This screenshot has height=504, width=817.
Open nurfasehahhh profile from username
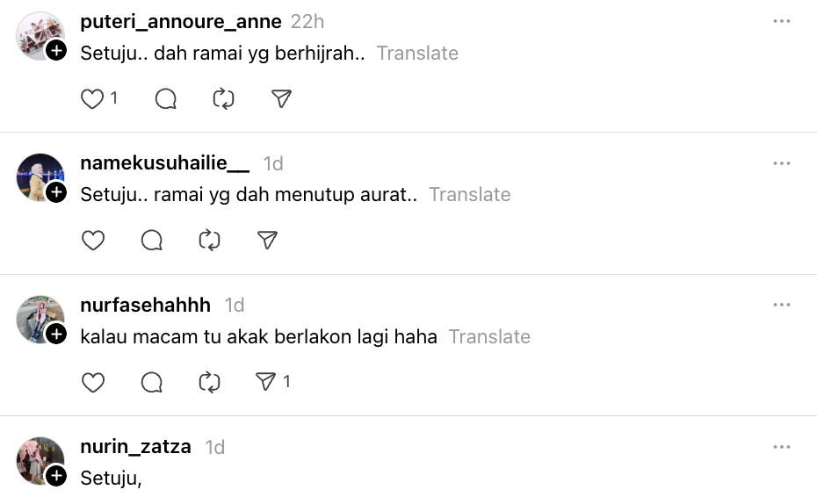[x=145, y=305]
